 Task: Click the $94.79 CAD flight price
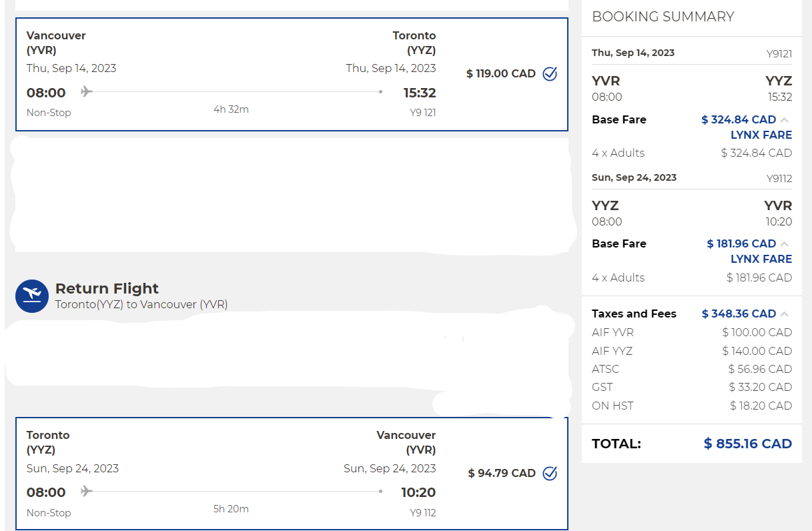tap(502, 474)
